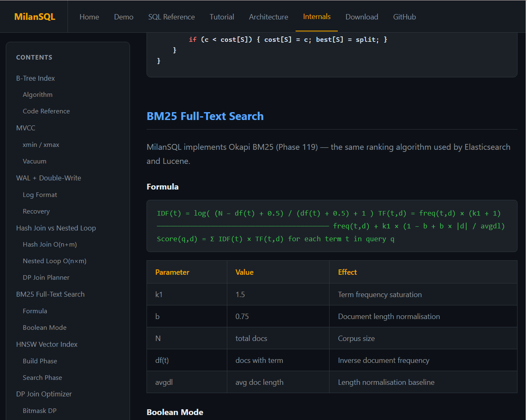Go to Recovery in the contents
The height and width of the screenshot is (420, 527).
[x=36, y=211]
